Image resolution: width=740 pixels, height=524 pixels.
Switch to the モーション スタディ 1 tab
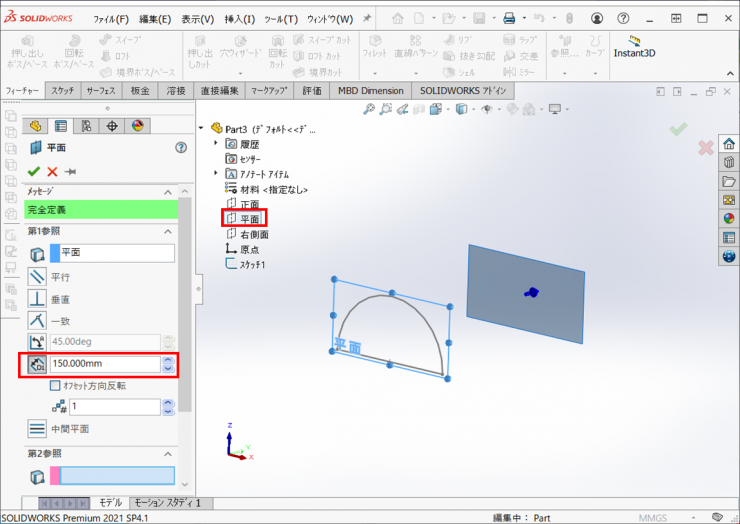click(167, 502)
